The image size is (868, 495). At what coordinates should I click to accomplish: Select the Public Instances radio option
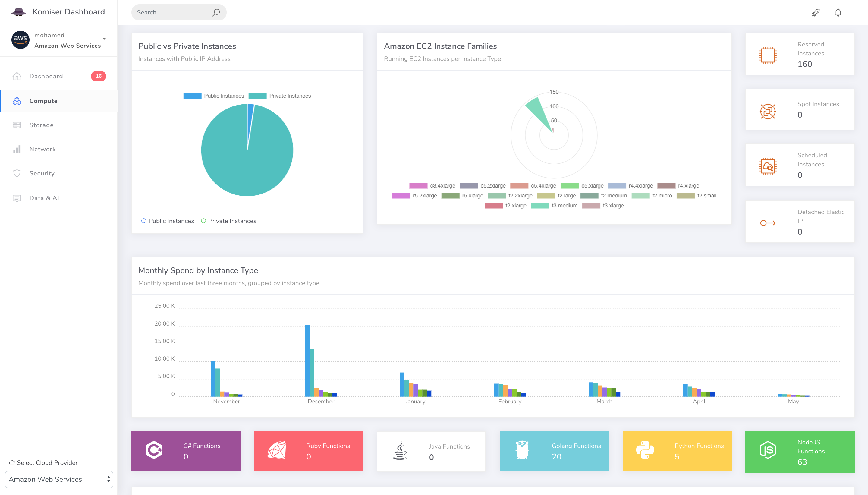[144, 221]
